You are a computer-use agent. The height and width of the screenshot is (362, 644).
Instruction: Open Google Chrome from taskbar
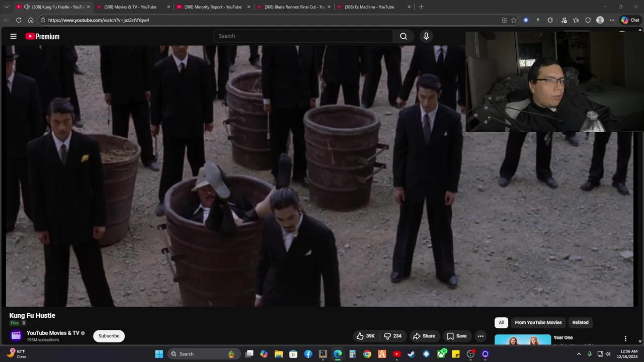367,354
